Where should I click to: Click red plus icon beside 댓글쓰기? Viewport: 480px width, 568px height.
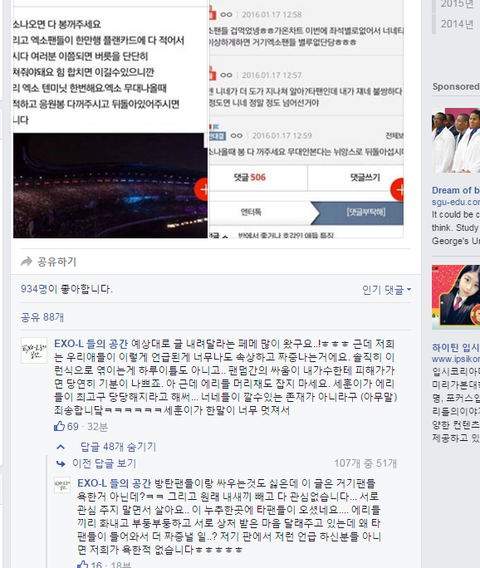point(397,189)
